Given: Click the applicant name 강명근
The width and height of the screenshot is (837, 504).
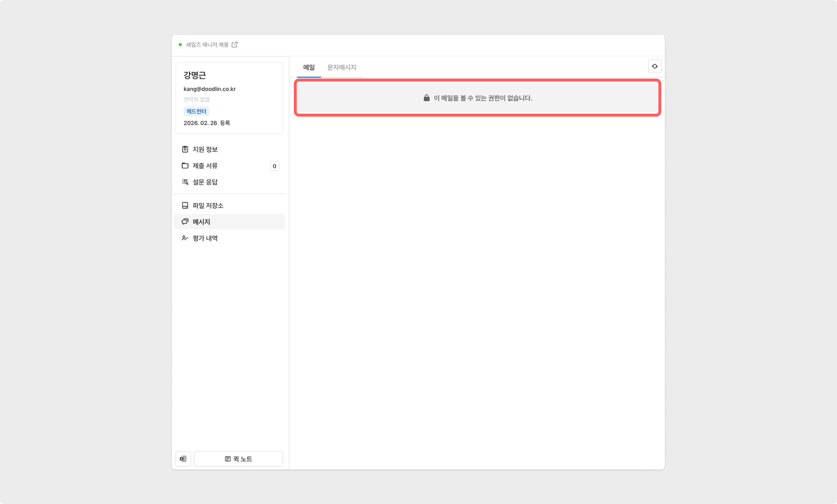Looking at the screenshot, I should click(195, 75).
